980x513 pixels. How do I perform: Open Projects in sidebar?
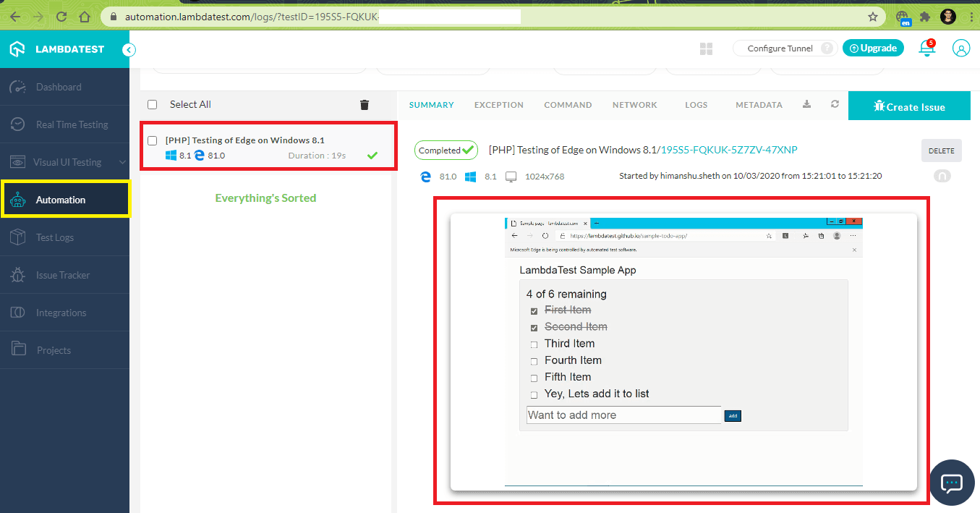click(x=64, y=350)
